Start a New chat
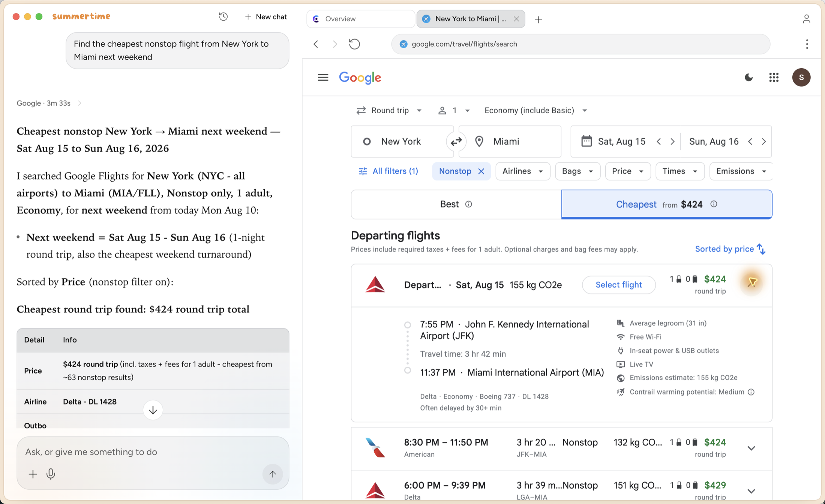The width and height of the screenshot is (825, 504). [x=266, y=17]
